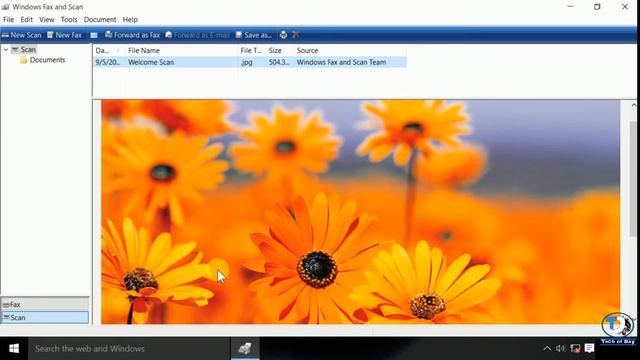Open the Action Center notifications icon

[x=589, y=348]
